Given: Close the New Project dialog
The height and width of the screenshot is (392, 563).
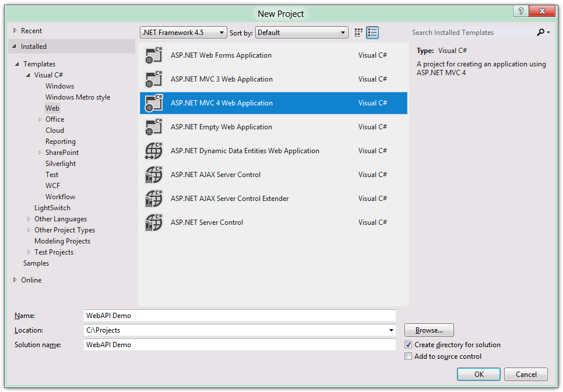Looking at the screenshot, I should [x=542, y=11].
